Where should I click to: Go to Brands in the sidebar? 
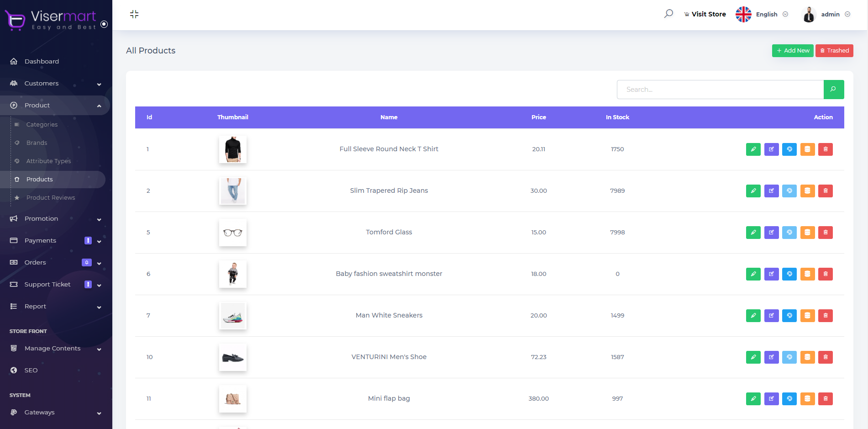tap(37, 143)
